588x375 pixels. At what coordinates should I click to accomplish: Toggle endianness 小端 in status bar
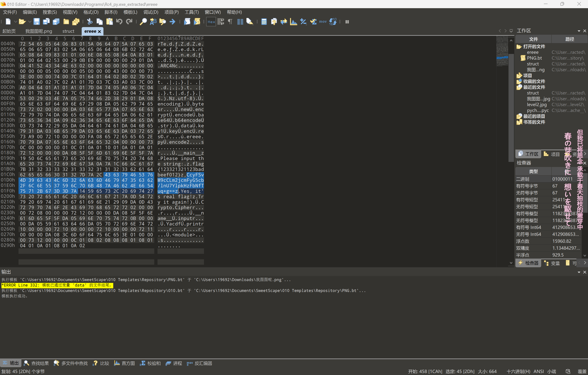pos(551,371)
